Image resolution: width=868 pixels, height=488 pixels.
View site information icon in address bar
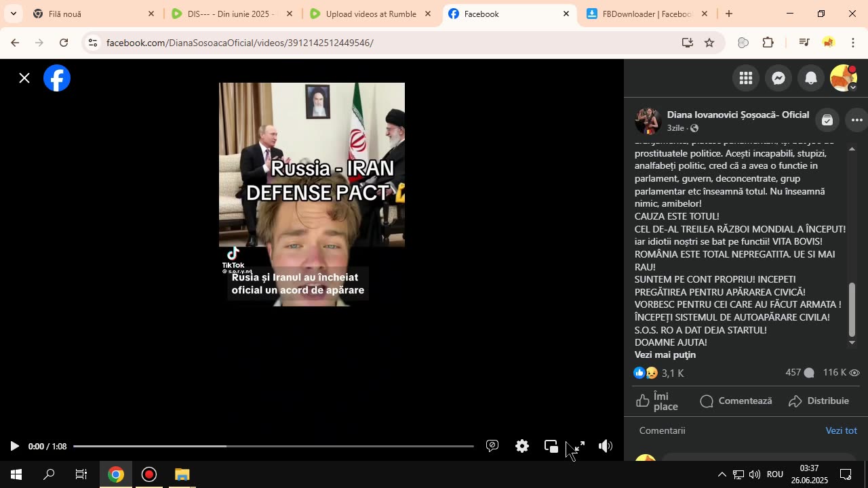pos(93,43)
